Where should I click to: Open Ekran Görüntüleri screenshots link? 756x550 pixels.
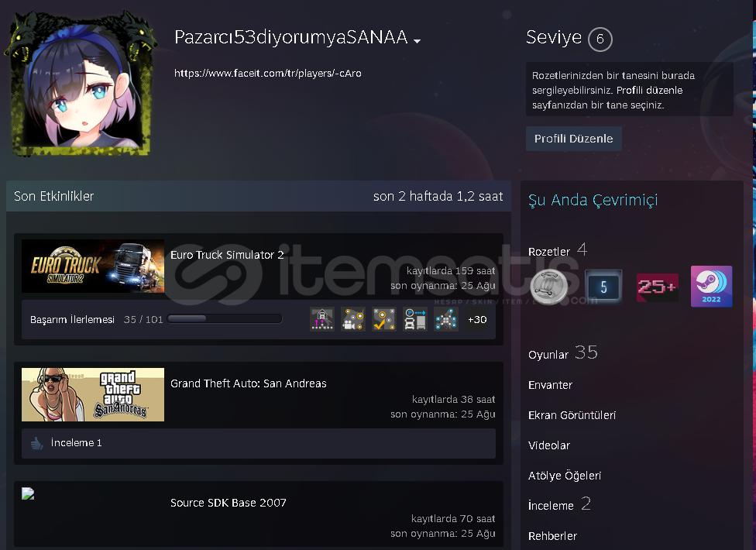(572, 415)
